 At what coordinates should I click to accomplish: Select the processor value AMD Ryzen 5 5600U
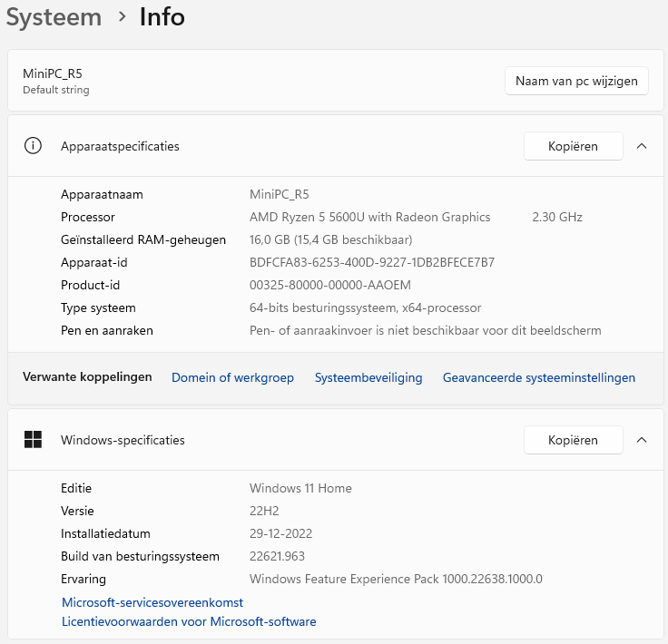[369, 217]
